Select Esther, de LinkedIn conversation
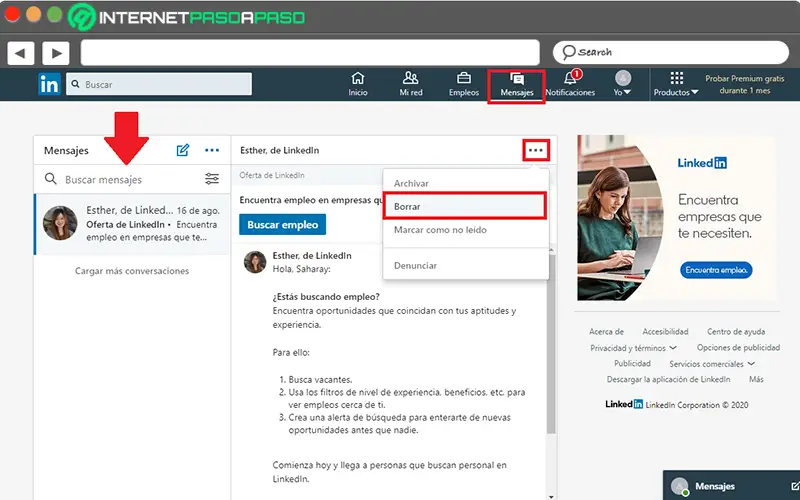 tap(132, 223)
